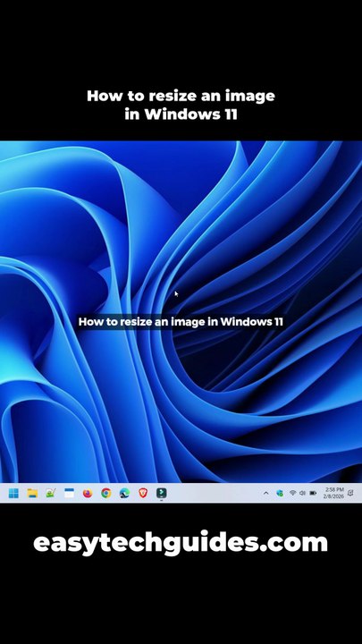Expand the hidden system tray icons chevron
Viewport: 362px width, 644px height.
(x=266, y=493)
